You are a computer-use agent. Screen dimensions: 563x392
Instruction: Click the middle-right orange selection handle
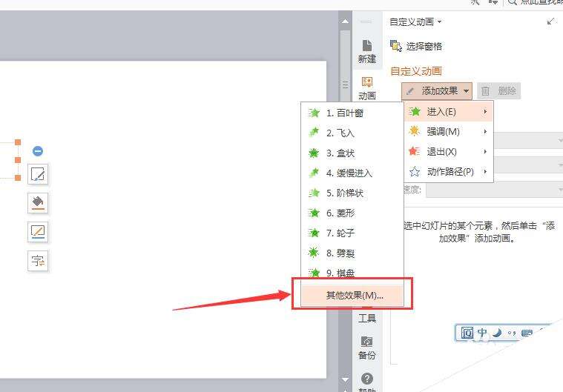pyautogui.click(x=18, y=160)
